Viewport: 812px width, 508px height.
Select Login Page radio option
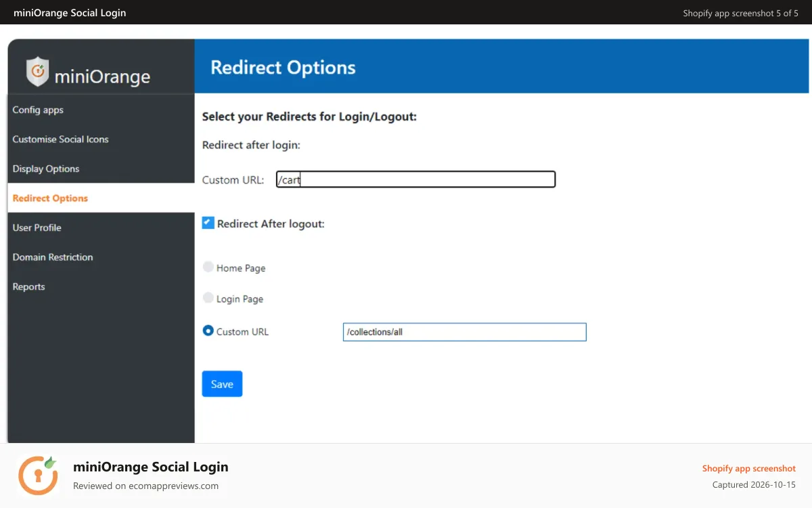[208, 298]
